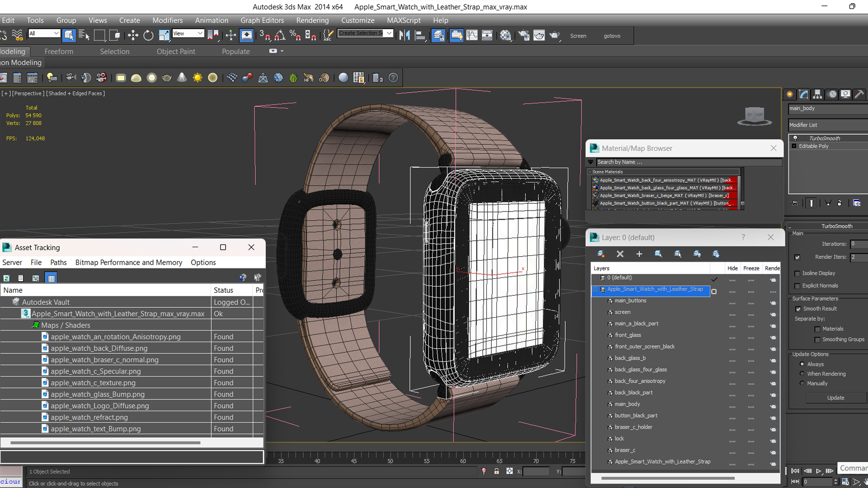Click Refresh icon in Asset Tracking toolbar

point(6,278)
